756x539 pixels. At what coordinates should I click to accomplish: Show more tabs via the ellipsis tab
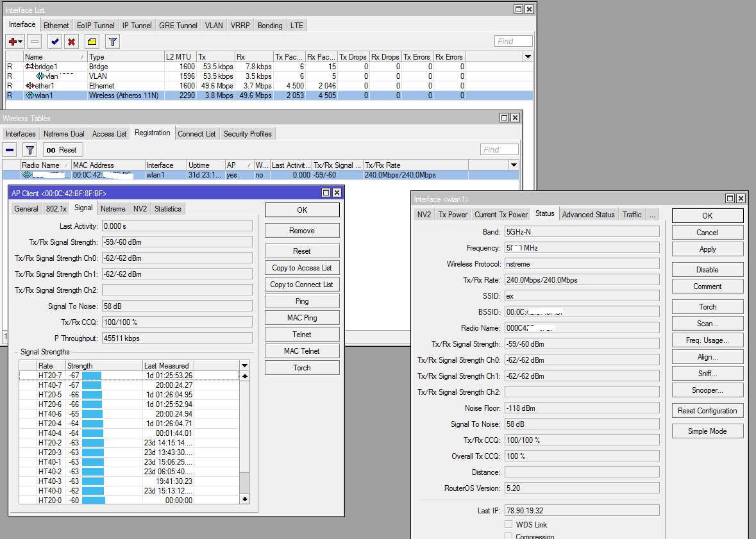click(652, 215)
